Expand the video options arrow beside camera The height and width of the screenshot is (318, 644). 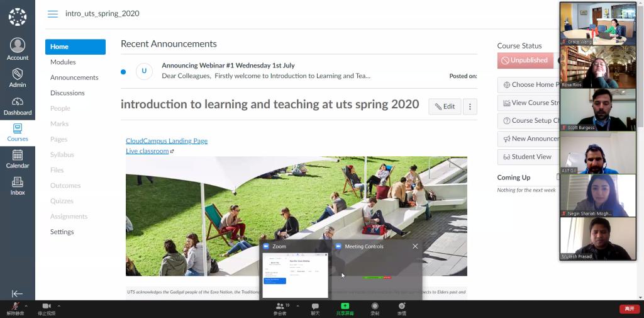(59, 306)
